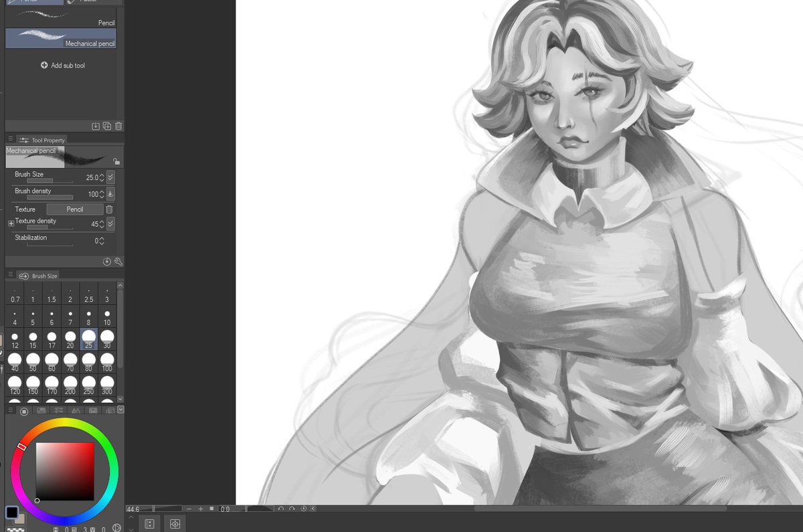
Task: Open Brush density dynamics button
Action: tap(110, 194)
